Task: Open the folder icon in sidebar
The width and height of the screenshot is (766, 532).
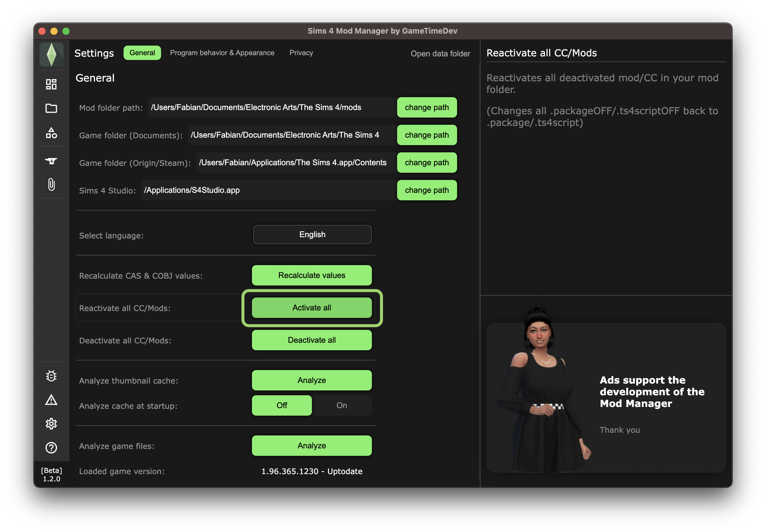Action: (x=51, y=108)
